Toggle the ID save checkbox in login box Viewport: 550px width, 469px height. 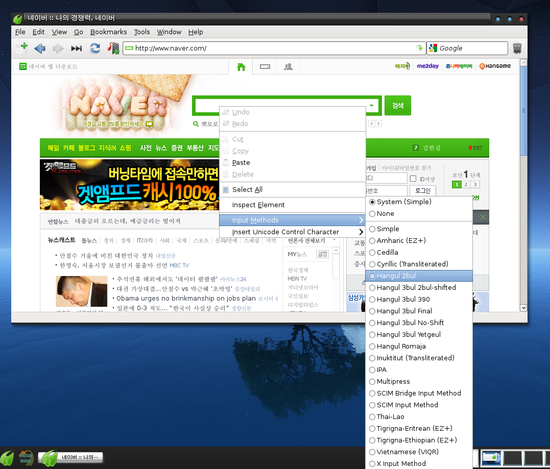413,179
